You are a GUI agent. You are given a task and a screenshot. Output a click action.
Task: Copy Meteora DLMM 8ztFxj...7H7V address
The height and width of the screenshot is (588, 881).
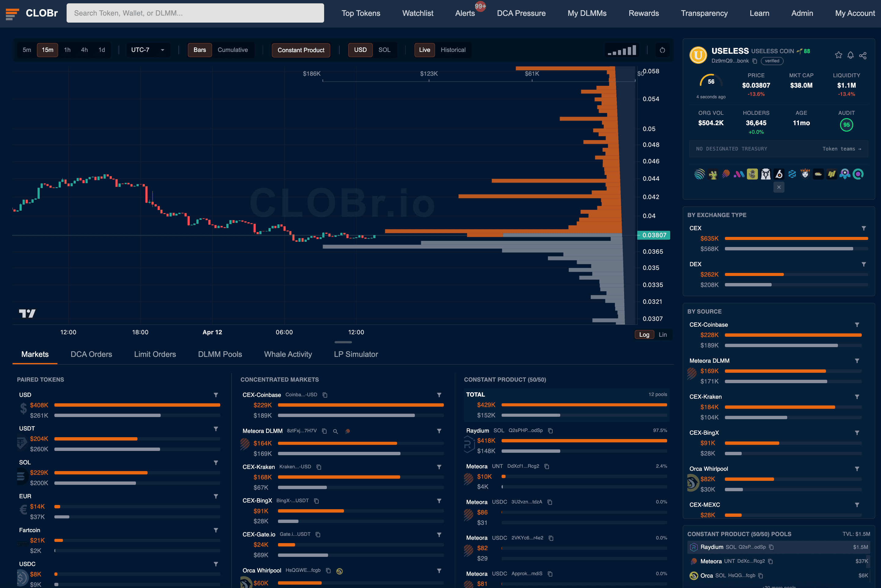click(324, 431)
